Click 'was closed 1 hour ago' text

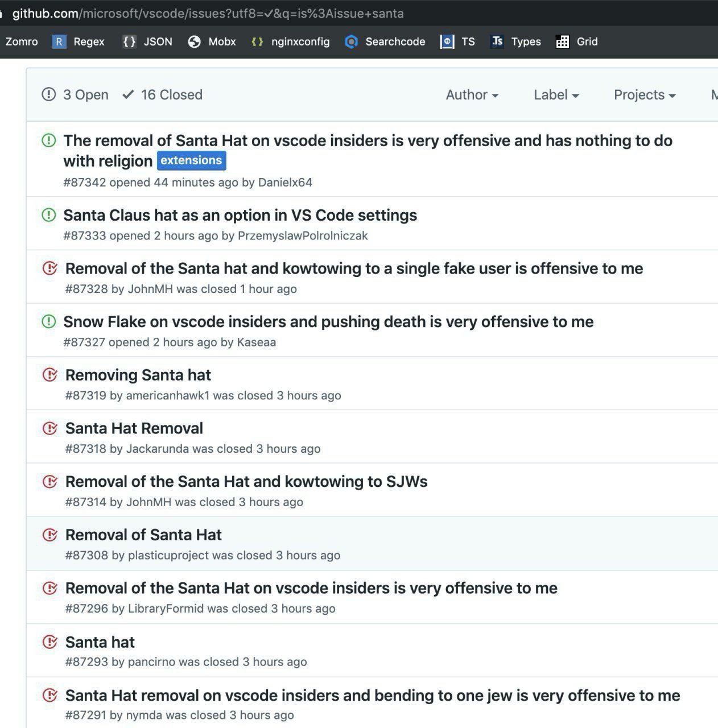237,289
